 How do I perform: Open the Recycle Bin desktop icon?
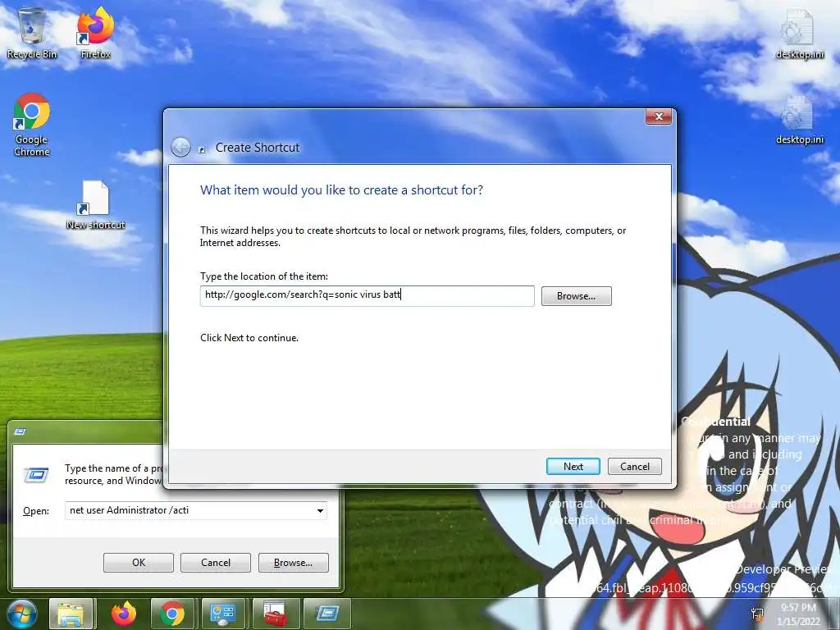coord(32,33)
